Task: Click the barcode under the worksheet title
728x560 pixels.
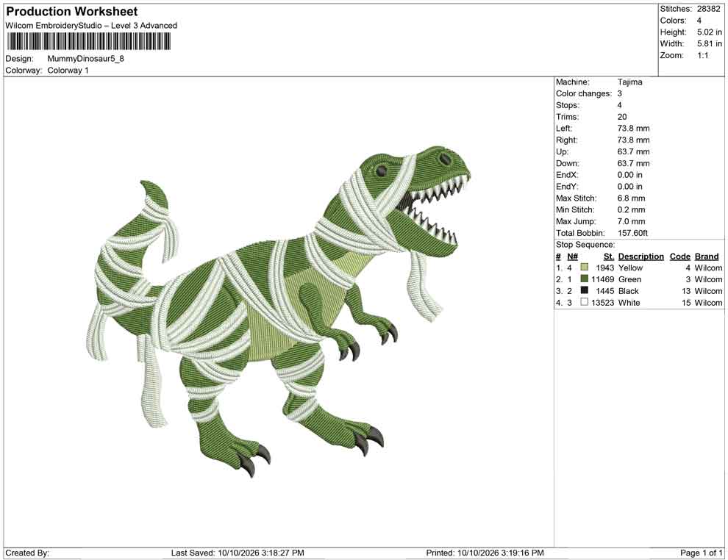Action: pos(89,41)
